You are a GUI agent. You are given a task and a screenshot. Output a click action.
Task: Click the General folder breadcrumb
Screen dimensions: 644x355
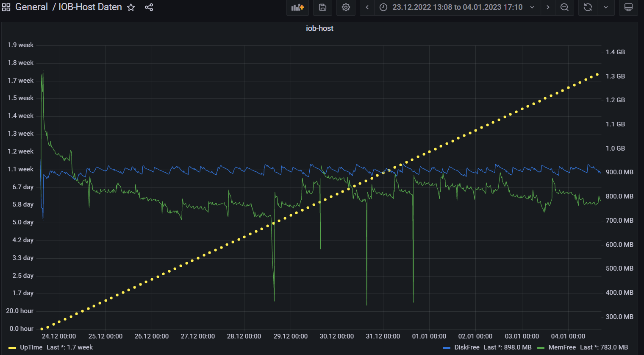[x=31, y=7]
